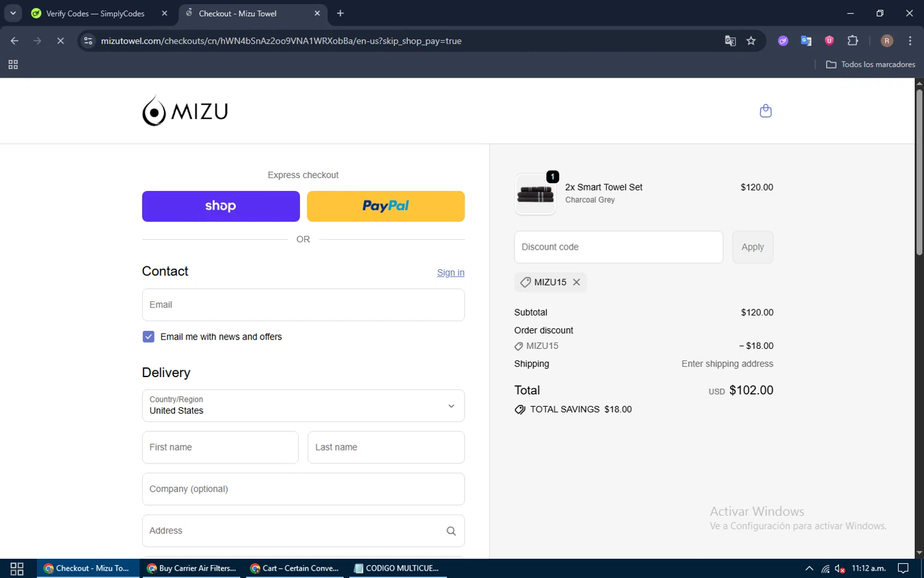Screen dimensions: 924x578
Task: Pay with Shop express checkout
Action: (x=221, y=206)
